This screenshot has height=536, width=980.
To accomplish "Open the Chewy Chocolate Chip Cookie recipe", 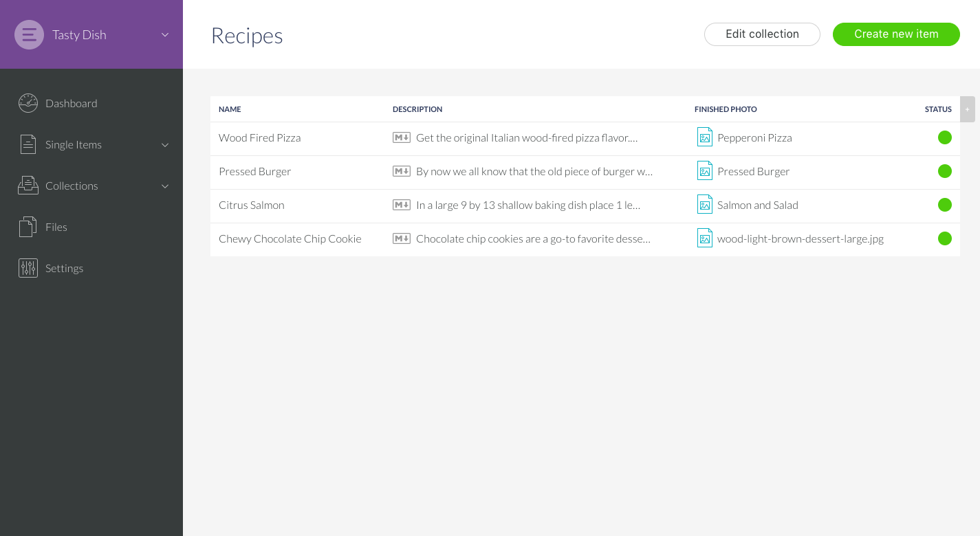I will (x=290, y=238).
